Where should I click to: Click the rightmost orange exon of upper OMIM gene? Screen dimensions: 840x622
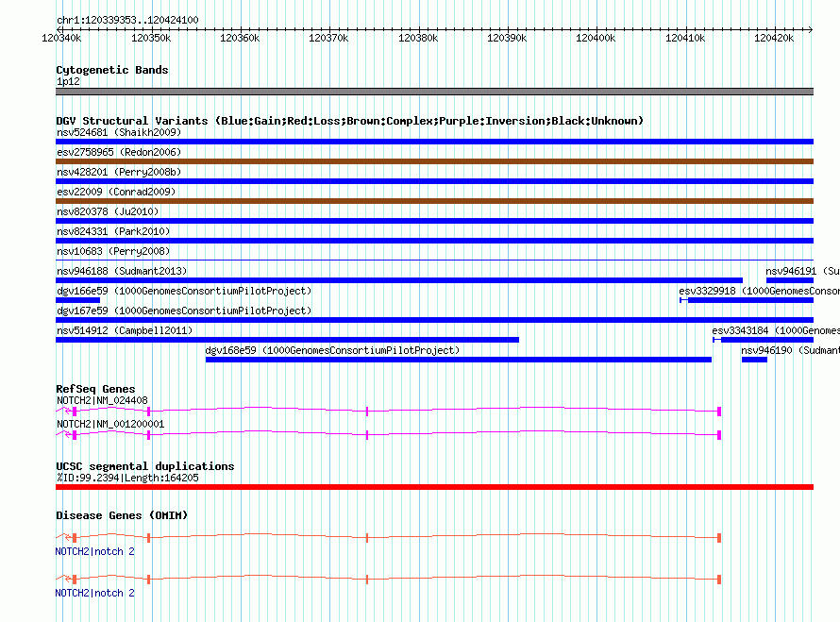(x=719, y=538)
